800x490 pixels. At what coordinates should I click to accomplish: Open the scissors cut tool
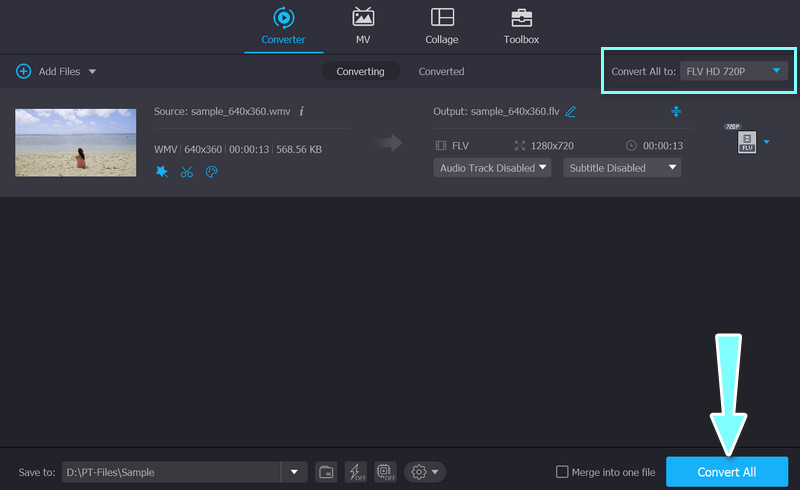pyautogui.click(x=186, y=172)
